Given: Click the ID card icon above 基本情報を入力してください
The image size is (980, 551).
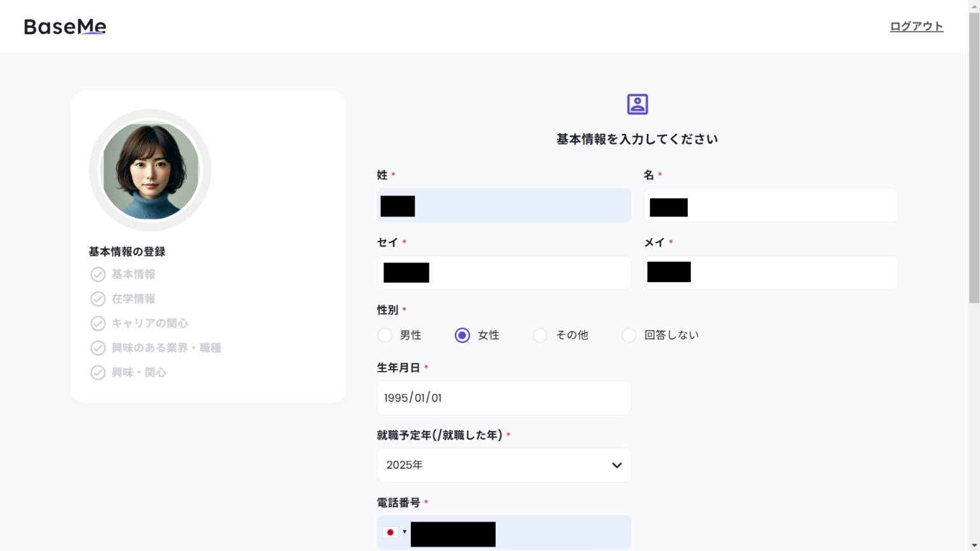Looking at the screenshot, I should pos(637,103).
